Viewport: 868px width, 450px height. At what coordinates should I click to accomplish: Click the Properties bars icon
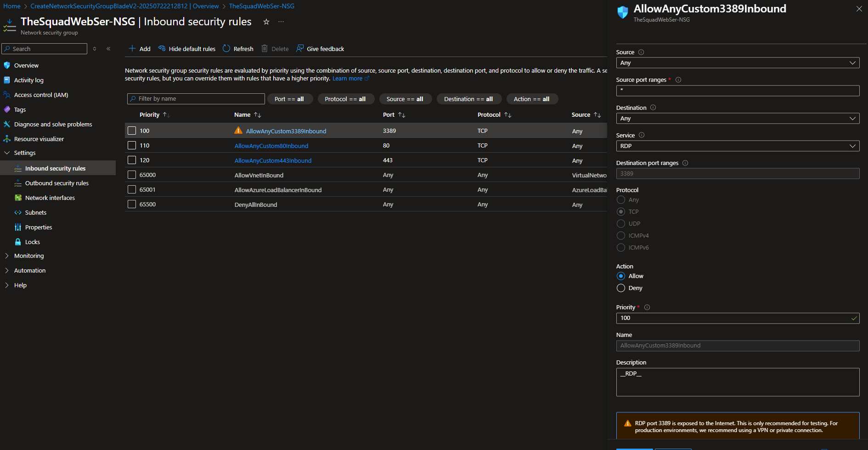(x=18, y=227)
